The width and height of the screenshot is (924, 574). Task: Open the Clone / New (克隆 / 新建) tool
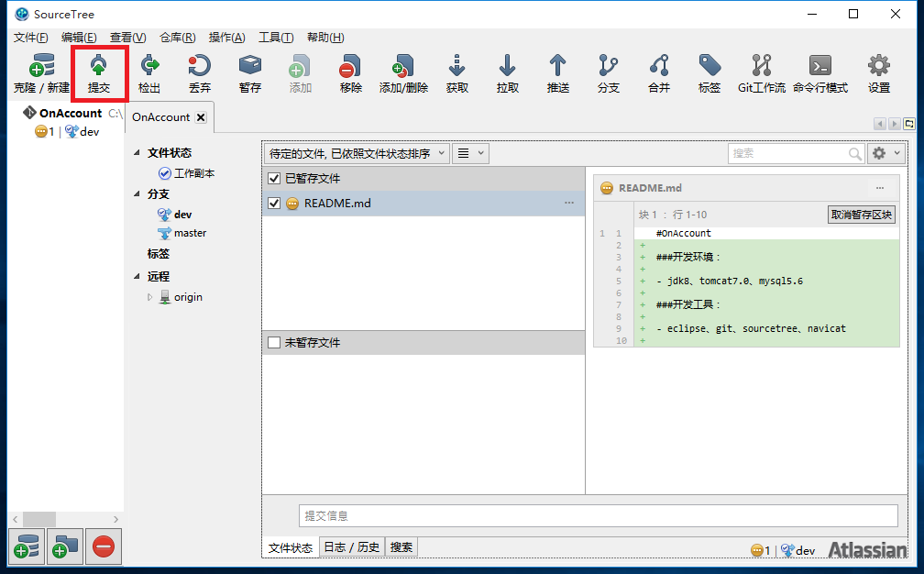(x=41, y=73)
